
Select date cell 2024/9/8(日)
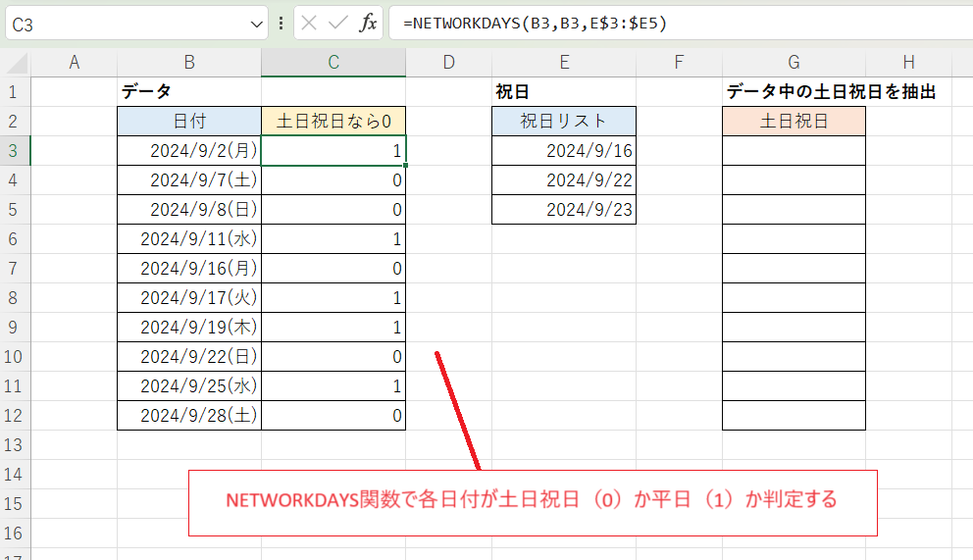coord(189,210)
